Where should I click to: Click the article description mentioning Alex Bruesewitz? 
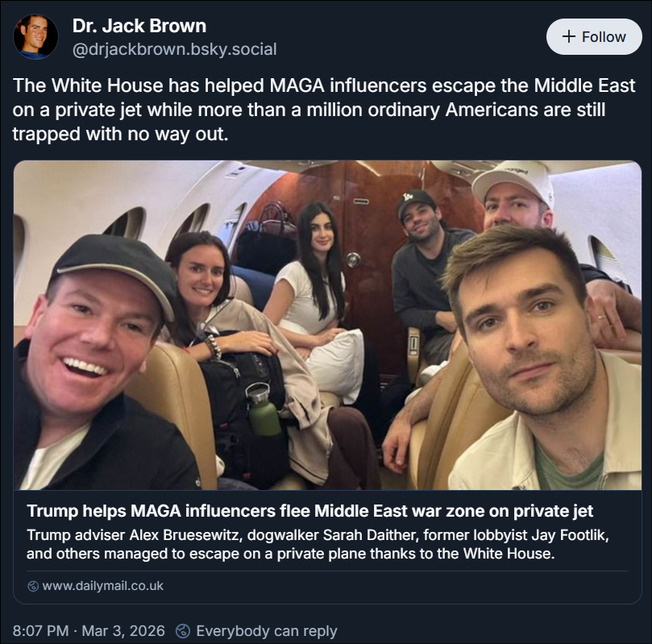(290, 545)
